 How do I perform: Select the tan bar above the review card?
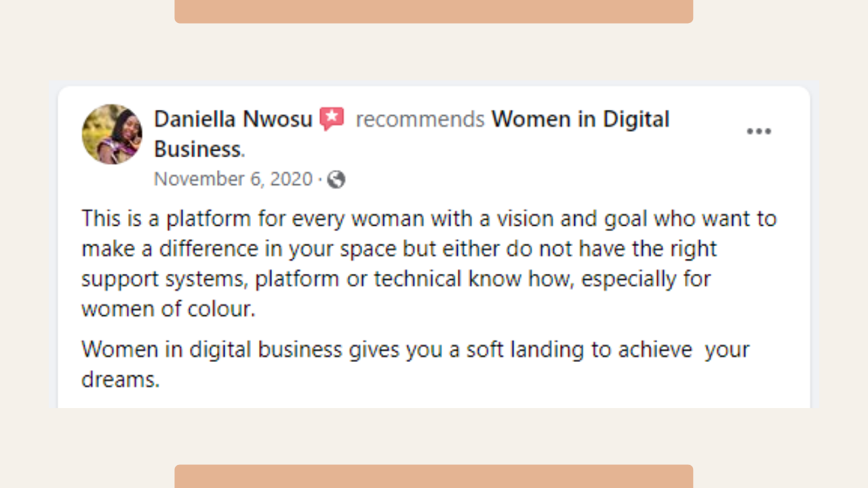[x=434, y=12]
